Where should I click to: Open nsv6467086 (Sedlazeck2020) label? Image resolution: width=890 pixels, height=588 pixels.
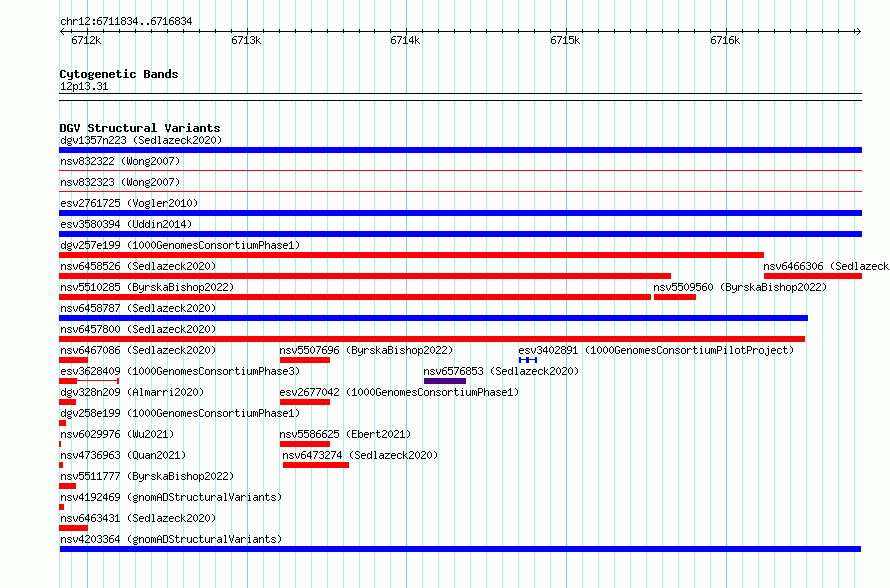click(138, 350)
